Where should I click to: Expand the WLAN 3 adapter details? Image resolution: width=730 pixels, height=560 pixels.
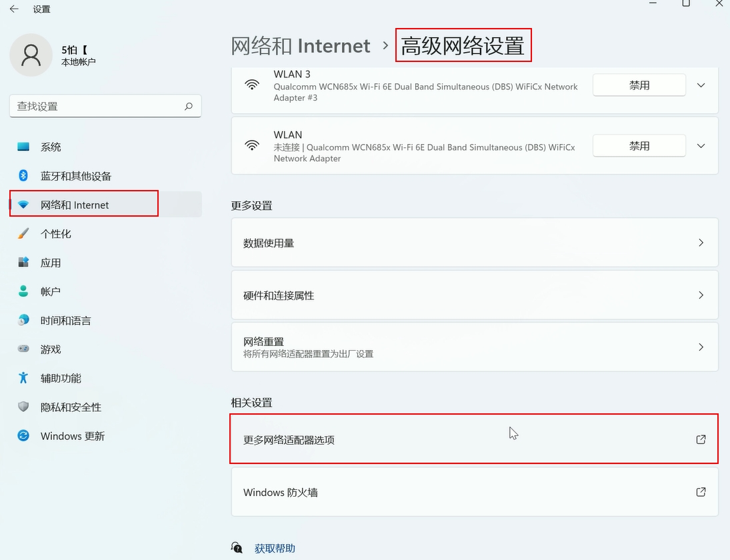click(701, 85)
